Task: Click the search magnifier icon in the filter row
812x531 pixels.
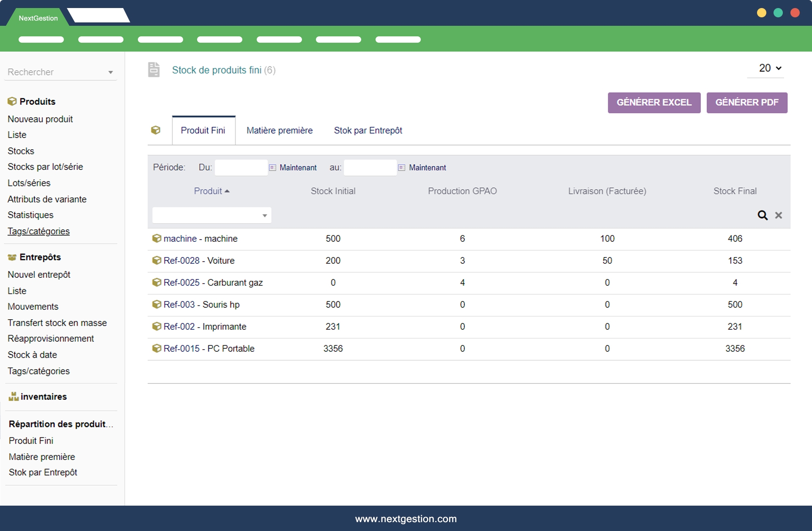Action: pyautogui.click(x=762, y=215)
